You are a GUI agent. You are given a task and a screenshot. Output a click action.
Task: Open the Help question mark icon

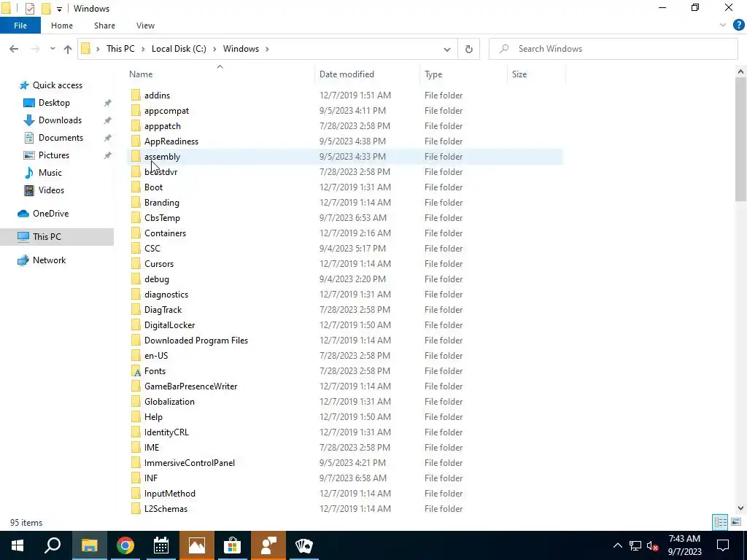click(738, 26)
